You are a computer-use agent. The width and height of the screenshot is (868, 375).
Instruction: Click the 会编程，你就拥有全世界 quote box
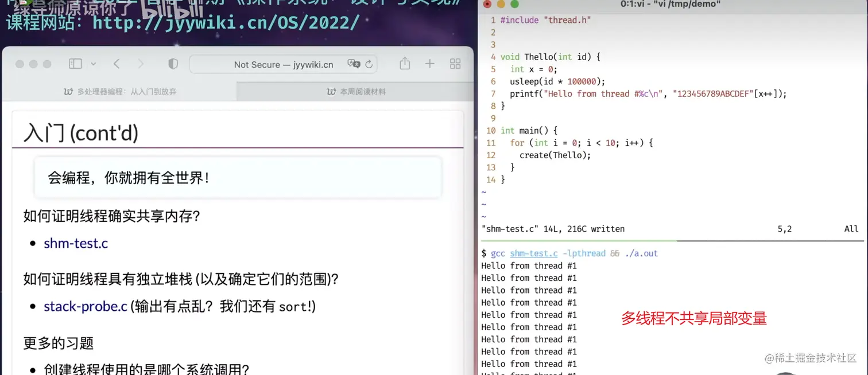238,178
